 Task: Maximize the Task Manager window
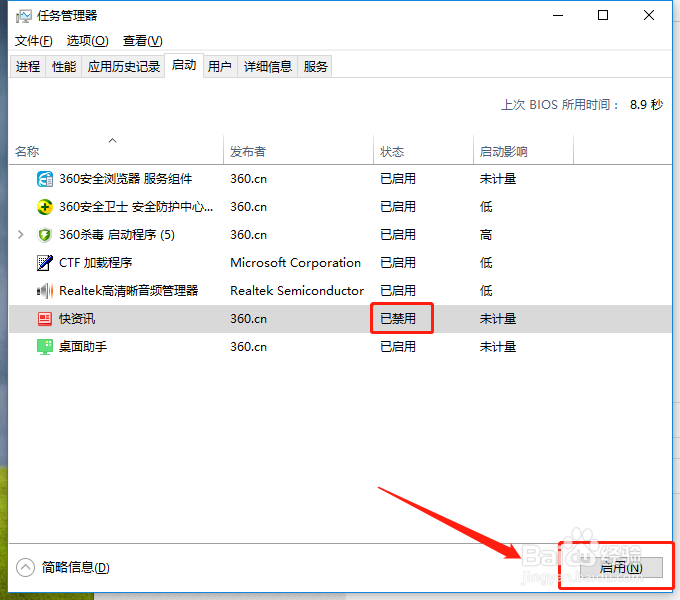click(603, 16)
